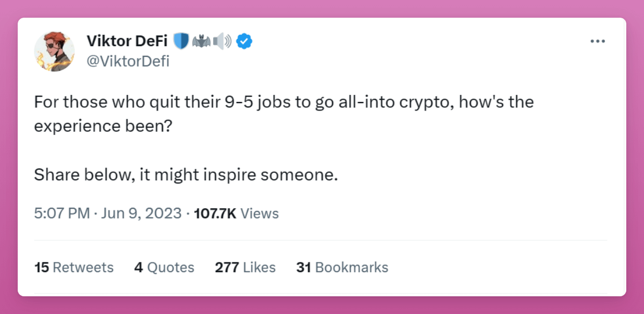644x314 pixels.
Task: Click the bat emoji beside the name
Action: click(x=200, y=41)
